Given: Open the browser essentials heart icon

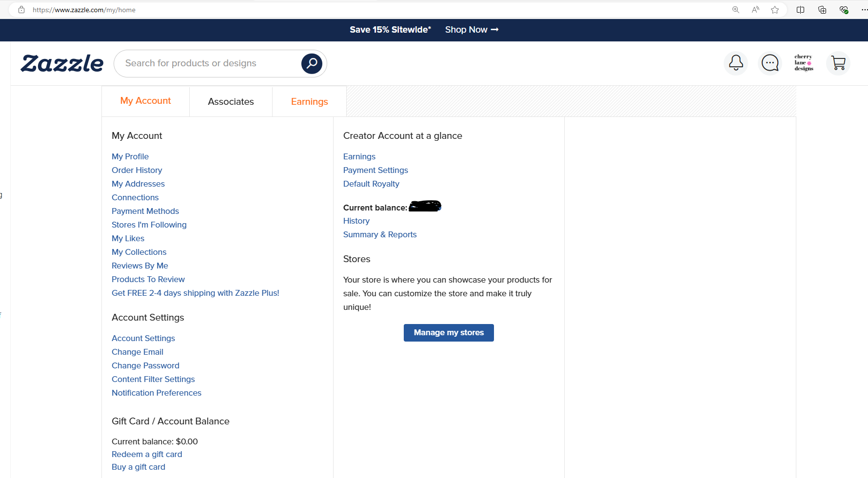Looking at the screenshot, I should [844, 10].
